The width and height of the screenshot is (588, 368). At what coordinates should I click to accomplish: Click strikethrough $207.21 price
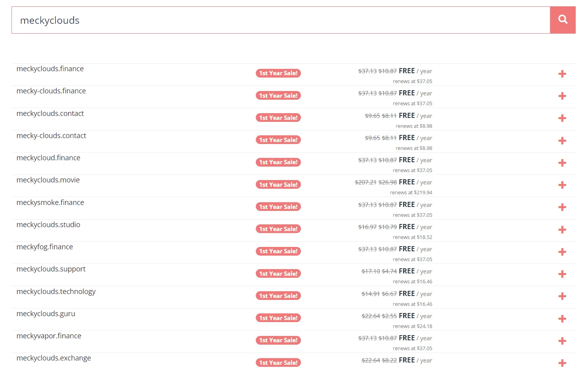365,182
